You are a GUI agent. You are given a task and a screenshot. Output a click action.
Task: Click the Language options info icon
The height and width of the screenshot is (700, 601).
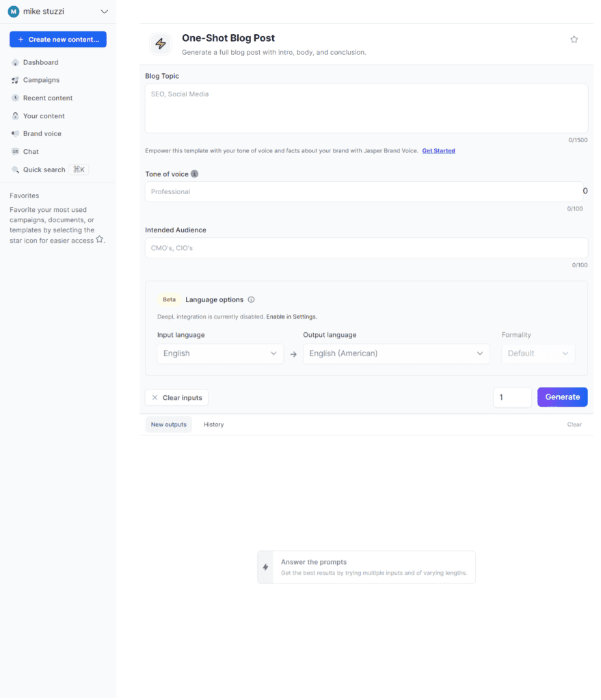coord(251,300)
